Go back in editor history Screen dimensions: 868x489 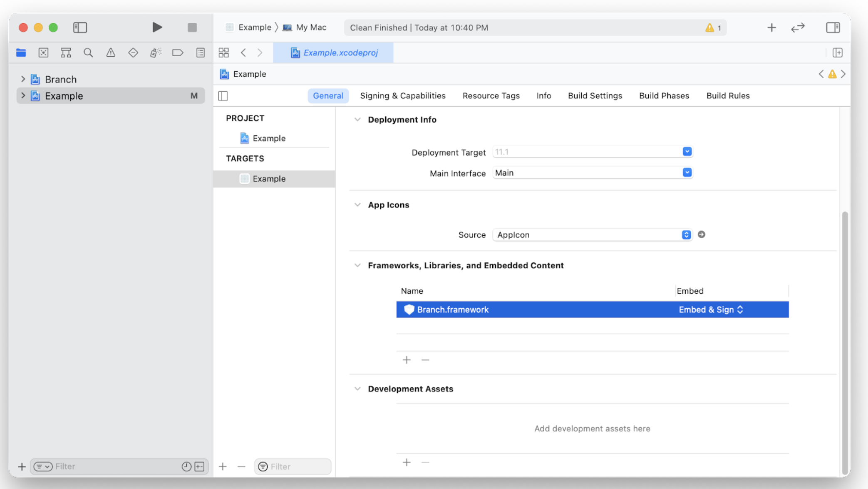pos(243,52)
